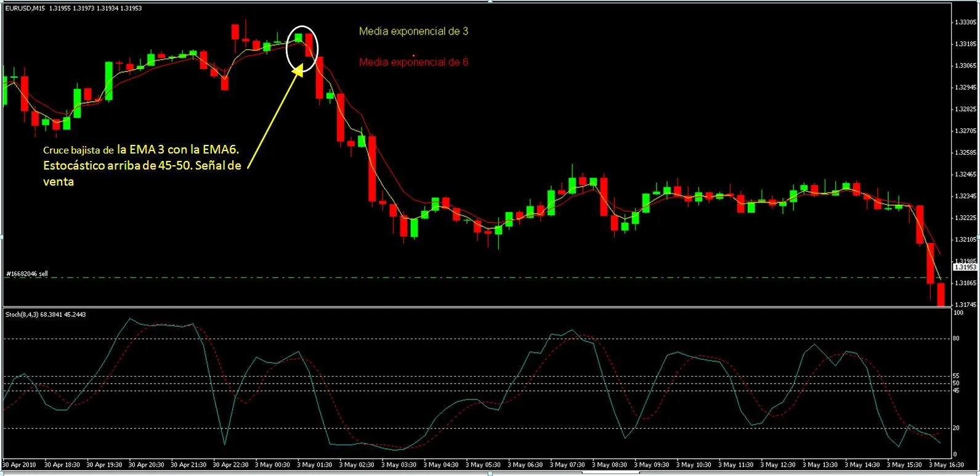Viewport: 980px width, 476px height.
Task: Click time axis label 3 May 15:30
Action: coord(904,465)
